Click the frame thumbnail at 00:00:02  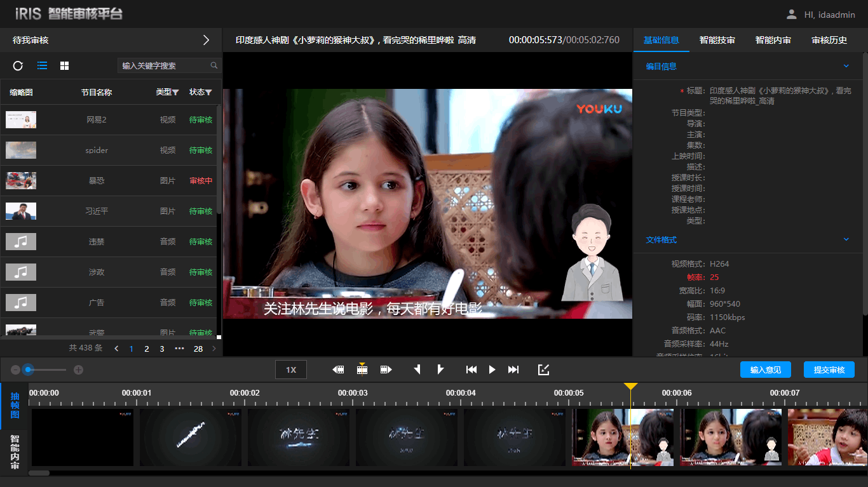tap(299, 437)
